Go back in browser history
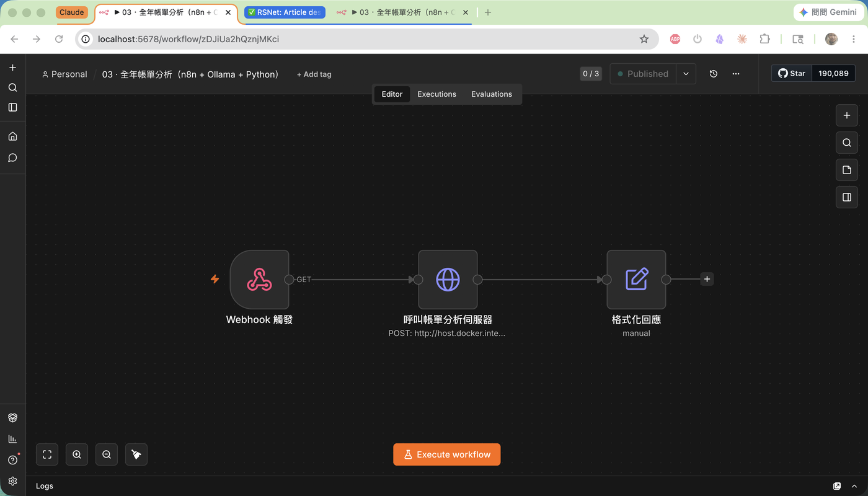The image size is (868, 496). coord(14,39)
